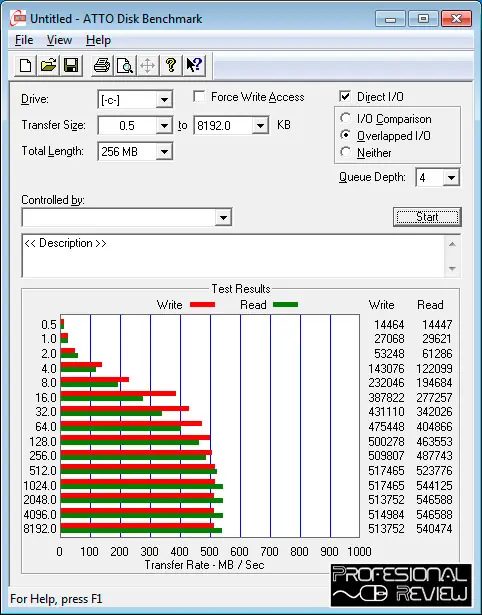
Task: Click the read value 540474
Action: point(434,529)
